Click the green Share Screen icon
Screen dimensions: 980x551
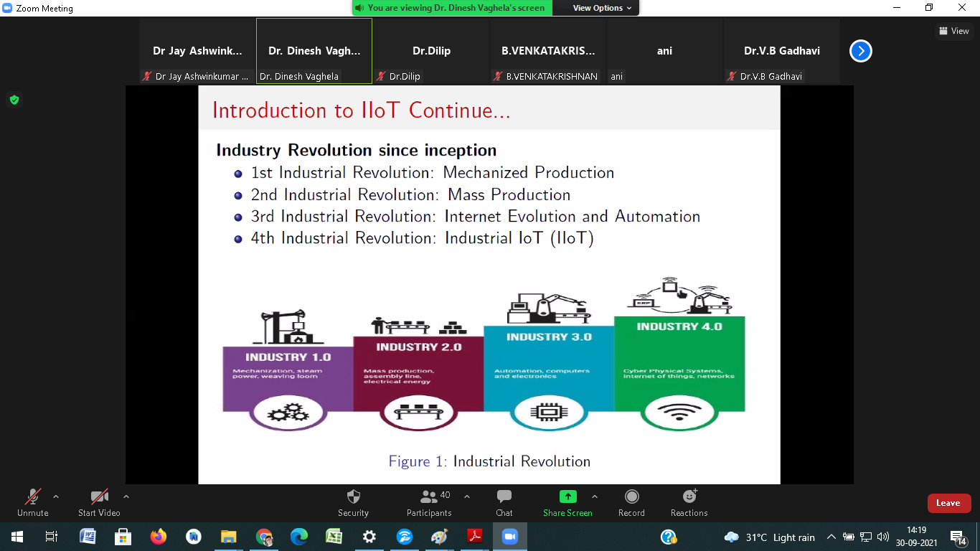point(567,496)
